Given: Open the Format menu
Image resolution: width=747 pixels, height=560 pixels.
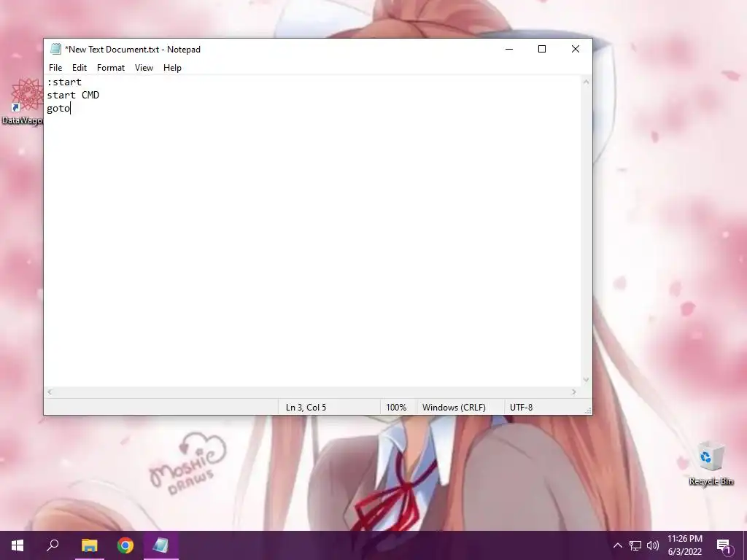Looking at the screenshot, I should [x=111, y=68].
